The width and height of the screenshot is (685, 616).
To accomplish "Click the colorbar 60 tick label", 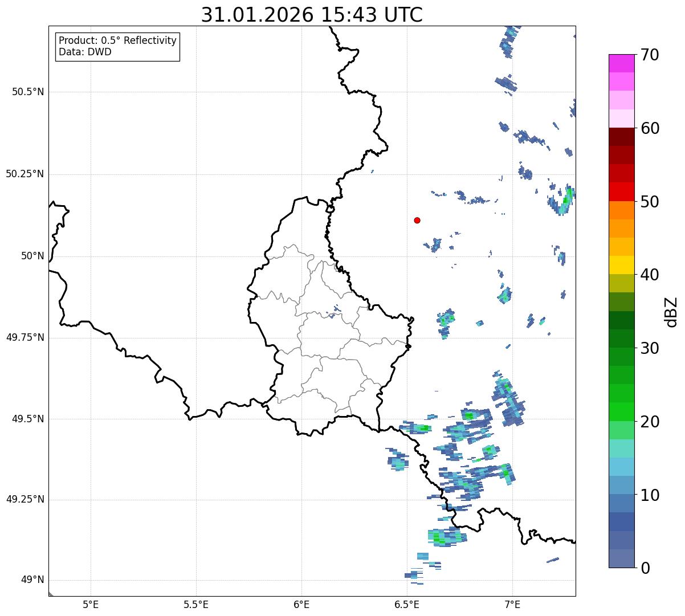I will 650,128.
